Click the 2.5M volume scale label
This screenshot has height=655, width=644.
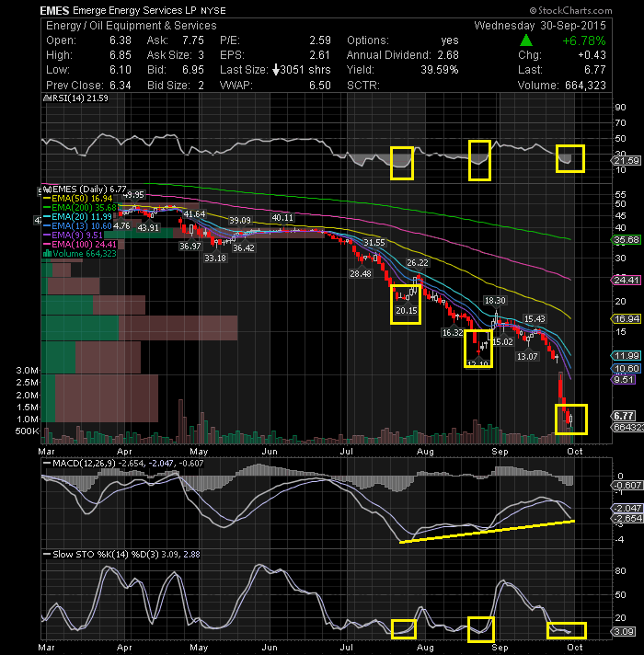click(28, 382)
